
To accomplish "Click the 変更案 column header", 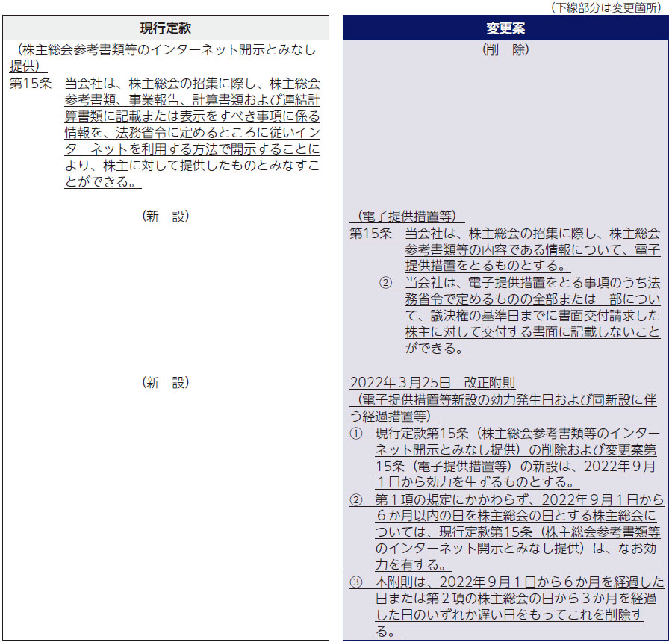I will tap(505, 28).
